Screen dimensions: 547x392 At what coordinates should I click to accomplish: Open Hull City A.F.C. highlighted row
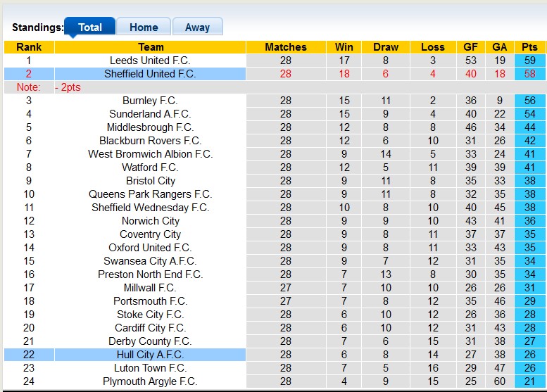point(150,355)
